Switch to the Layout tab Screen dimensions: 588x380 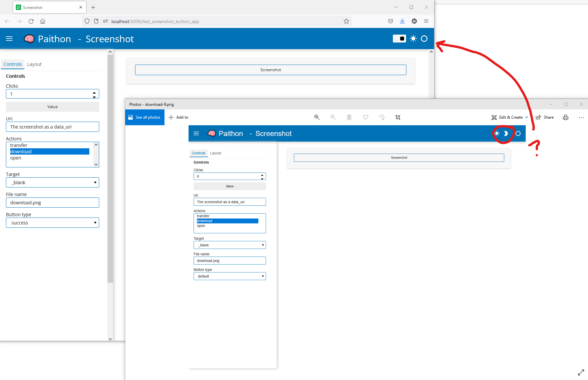click(x=34, y=64)
